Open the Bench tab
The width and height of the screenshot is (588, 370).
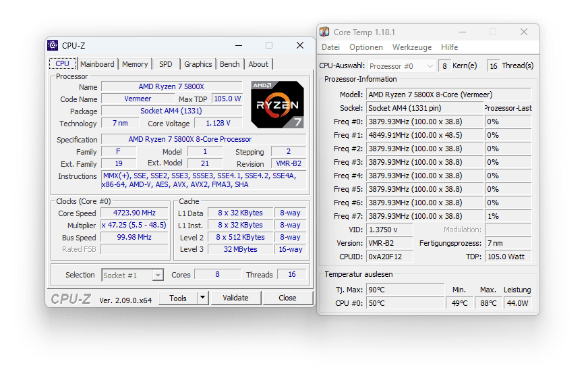click(x=229, y=64)
